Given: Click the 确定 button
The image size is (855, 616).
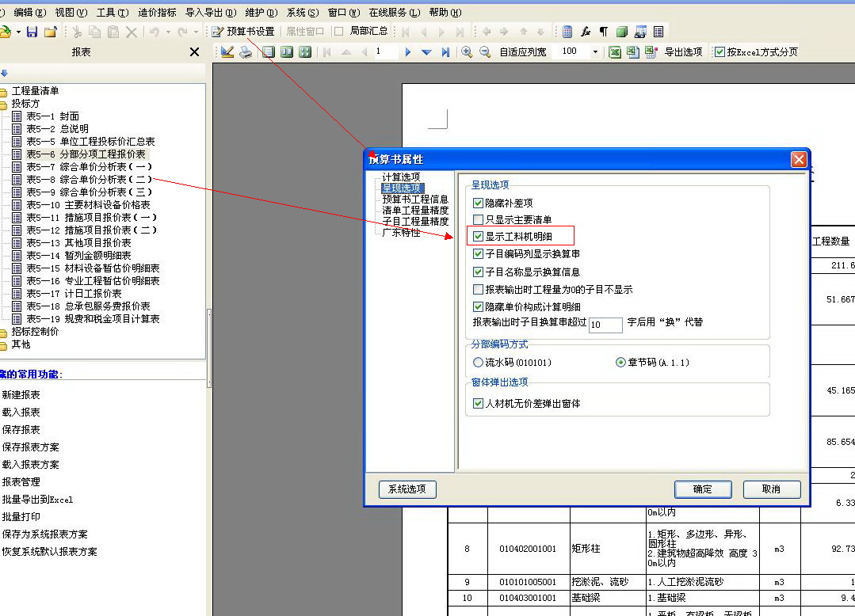Looking at the screenshot, I should 703,489.
